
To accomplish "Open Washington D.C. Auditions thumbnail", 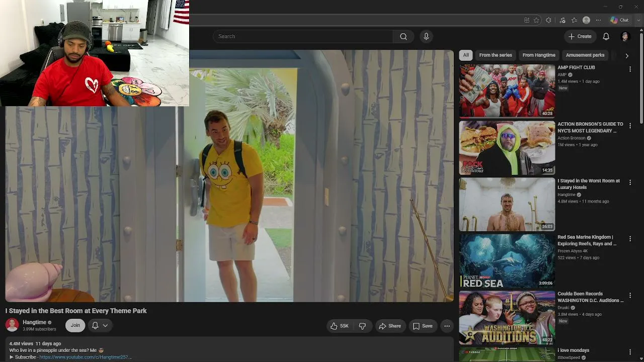I will click(x=507, y=318).
